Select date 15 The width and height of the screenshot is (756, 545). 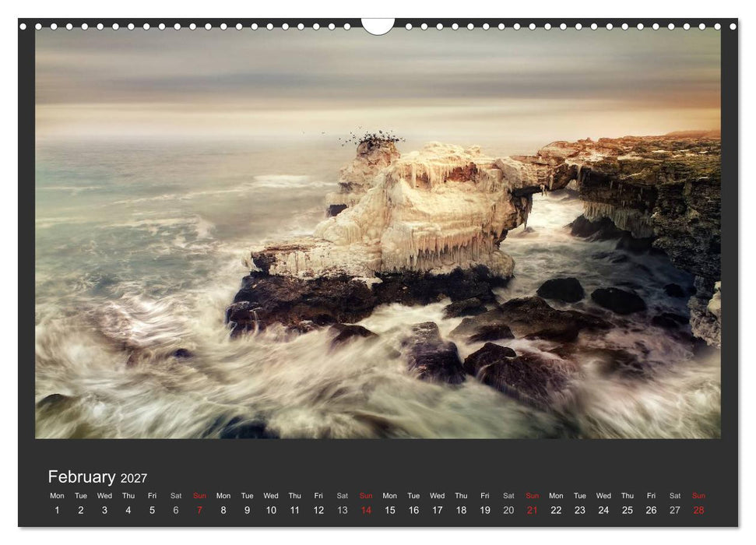point(389,510)
